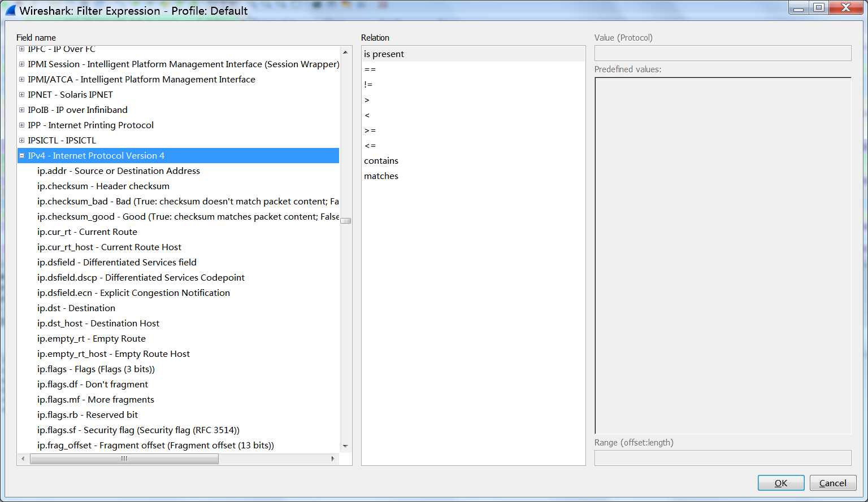
Task: Expand the IPMI Session tree node
Action: tap(21, 64)
